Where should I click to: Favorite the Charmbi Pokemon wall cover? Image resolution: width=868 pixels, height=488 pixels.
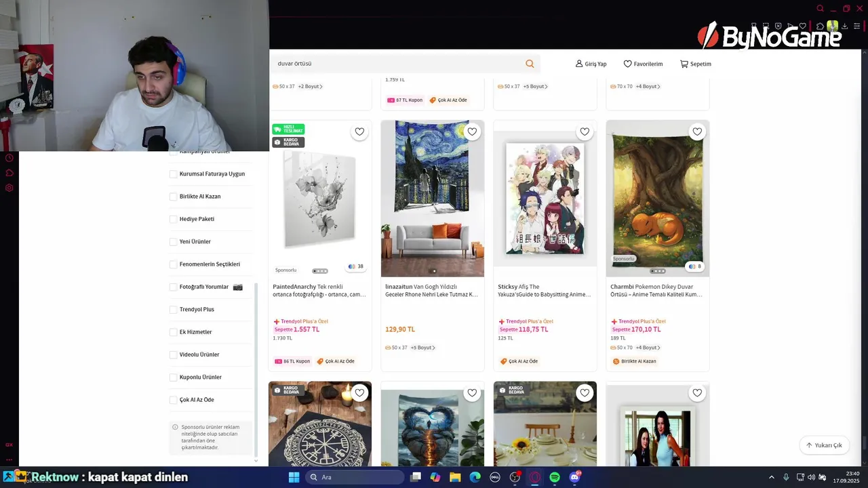point(697,131)
